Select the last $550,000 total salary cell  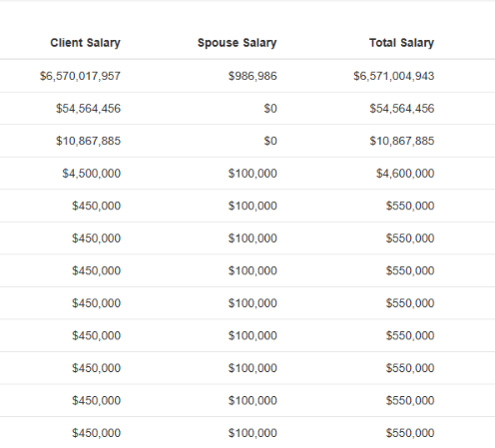(410, 433)
